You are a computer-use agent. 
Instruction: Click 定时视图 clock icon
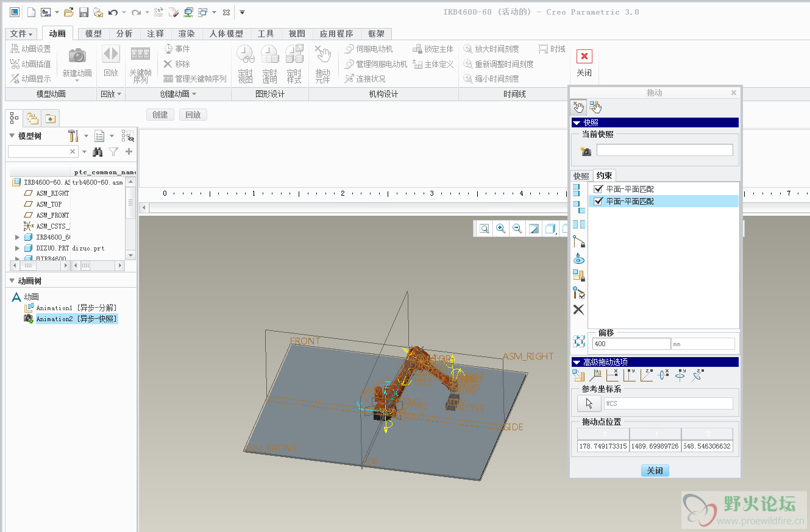[245, 54]
